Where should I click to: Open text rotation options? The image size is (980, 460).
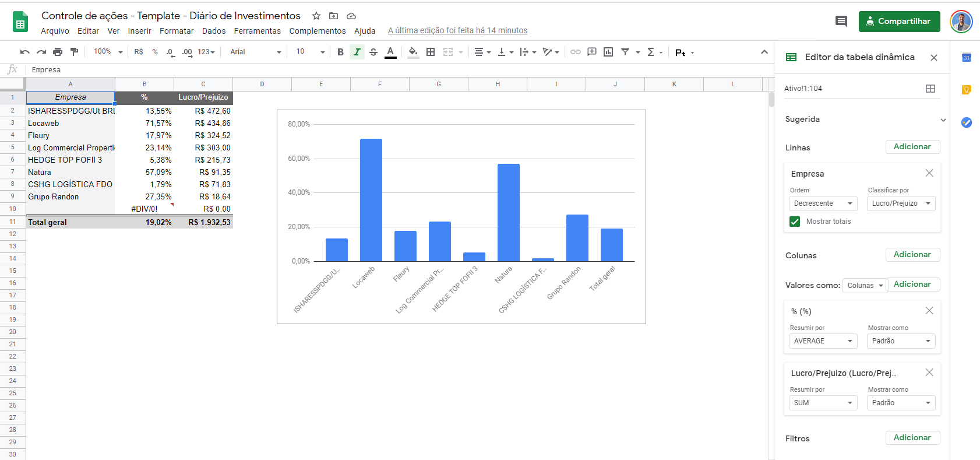[x=551, y=52]
